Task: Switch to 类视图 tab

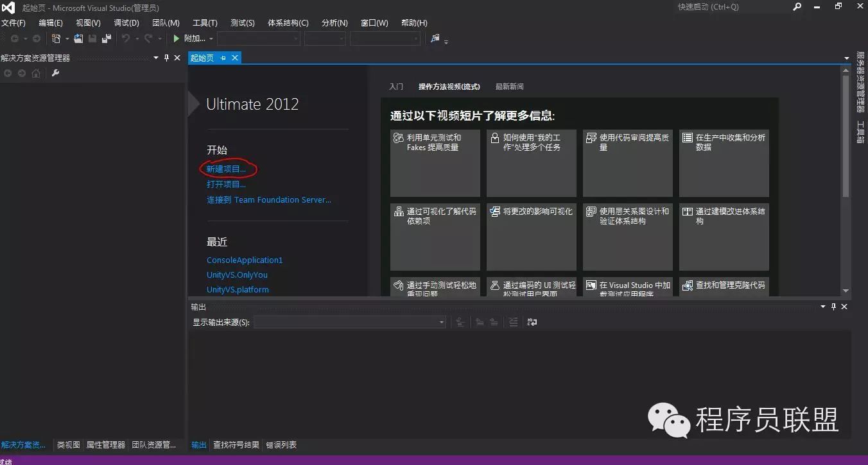Action: tap(69, 445)
